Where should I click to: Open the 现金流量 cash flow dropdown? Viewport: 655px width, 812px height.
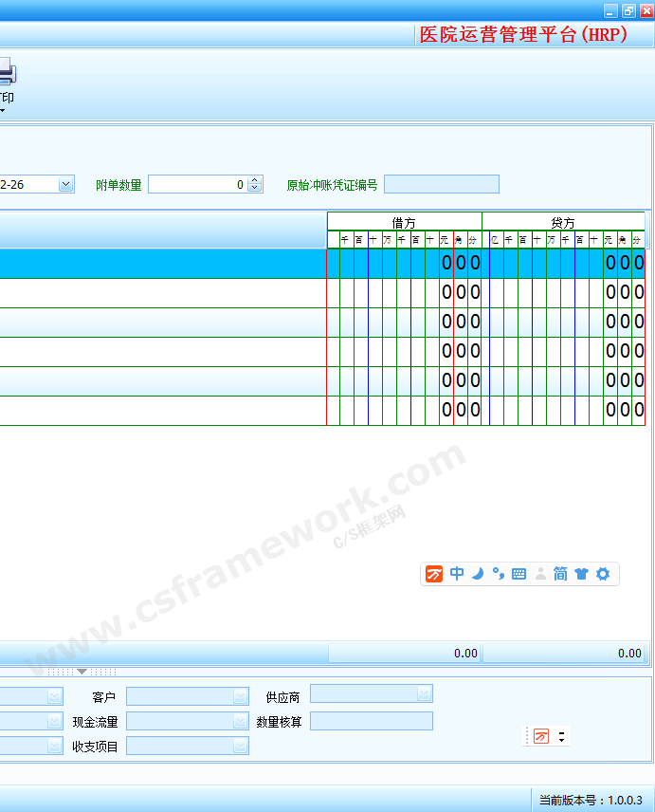tap(241, 722)
